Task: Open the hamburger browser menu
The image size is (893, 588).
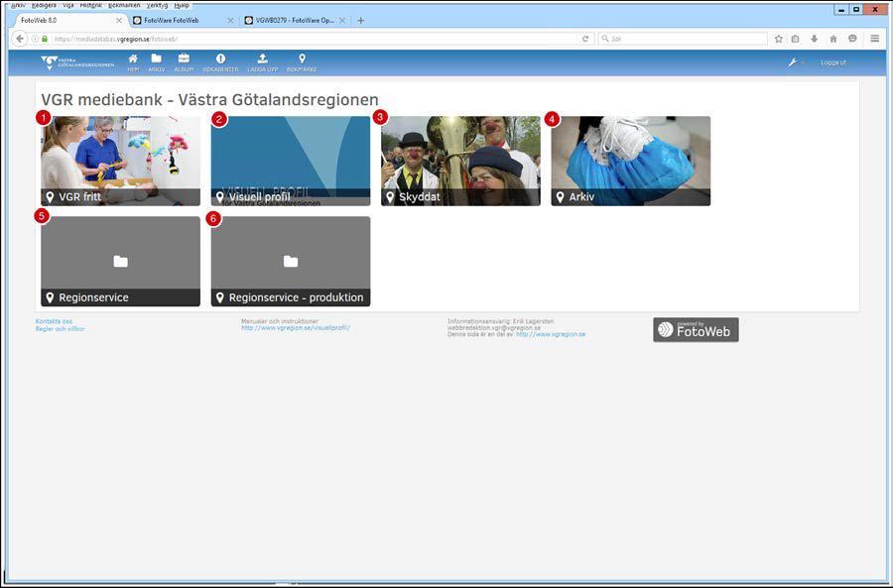Action: coord(875,39)
